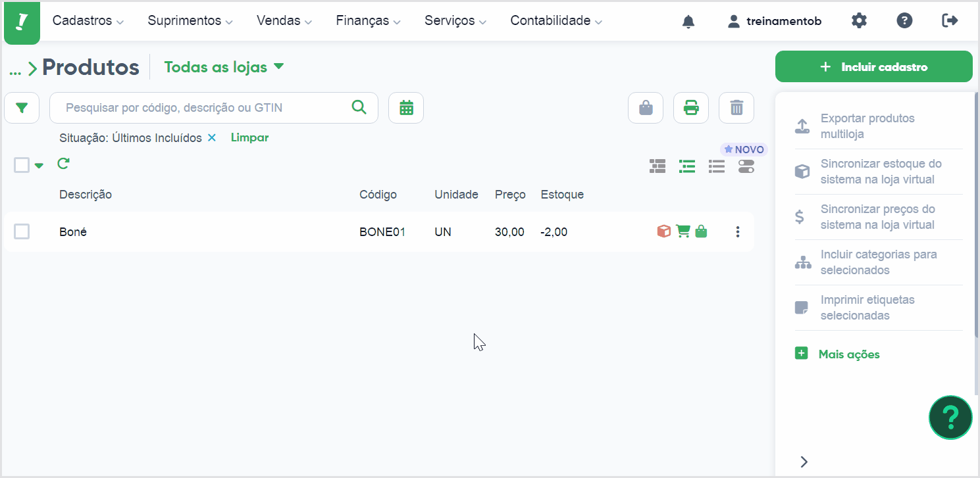
Task: Open the selection dropdown arrow
Action: pos(39,166)
